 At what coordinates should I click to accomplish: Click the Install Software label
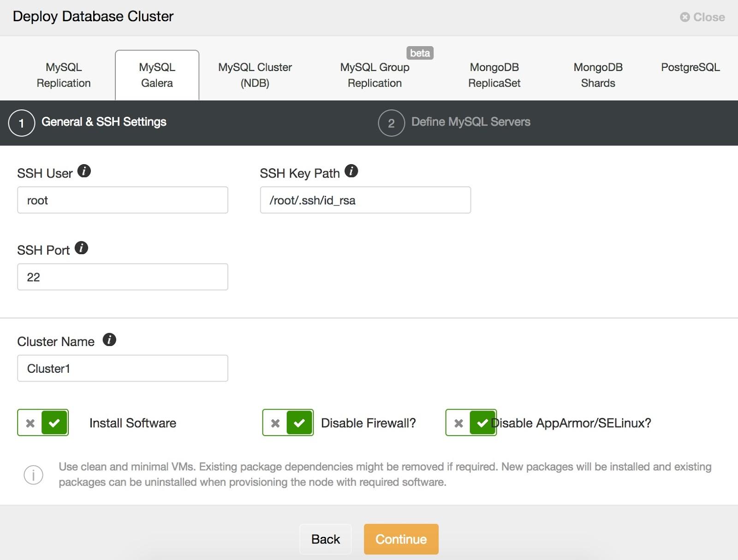[x=133, y=423]
